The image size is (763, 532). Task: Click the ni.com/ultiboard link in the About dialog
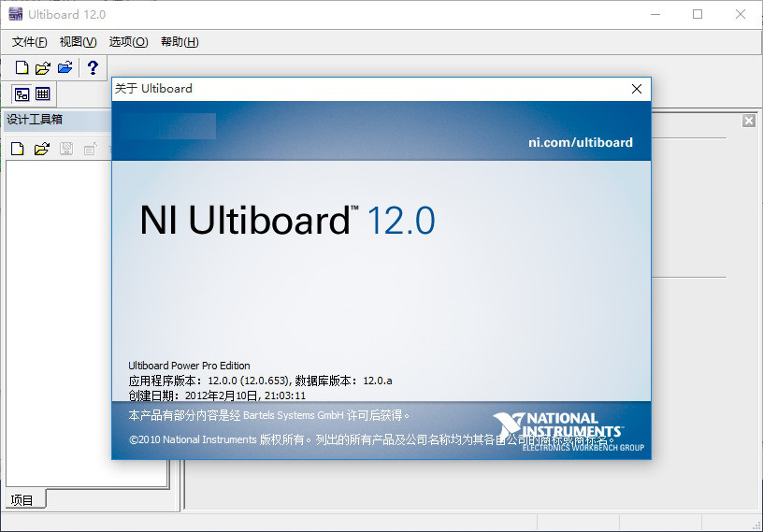pyautogui.click(x=581, y=142)
